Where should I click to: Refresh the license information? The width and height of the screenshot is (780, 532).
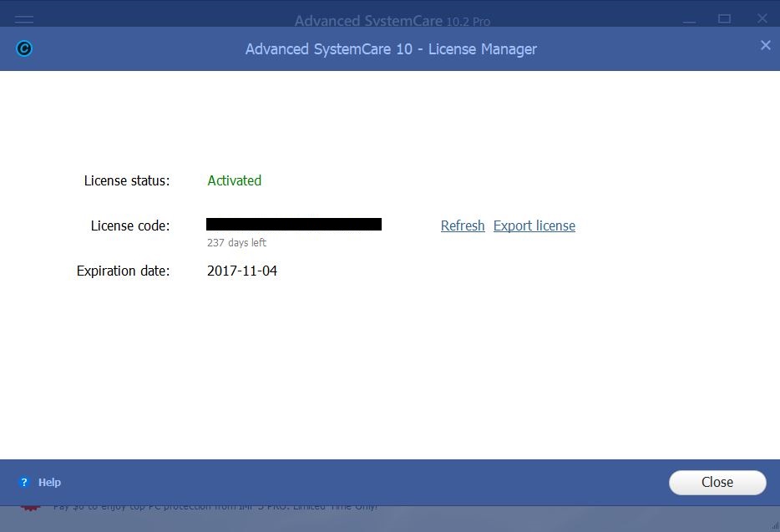(x=463, y=225)
